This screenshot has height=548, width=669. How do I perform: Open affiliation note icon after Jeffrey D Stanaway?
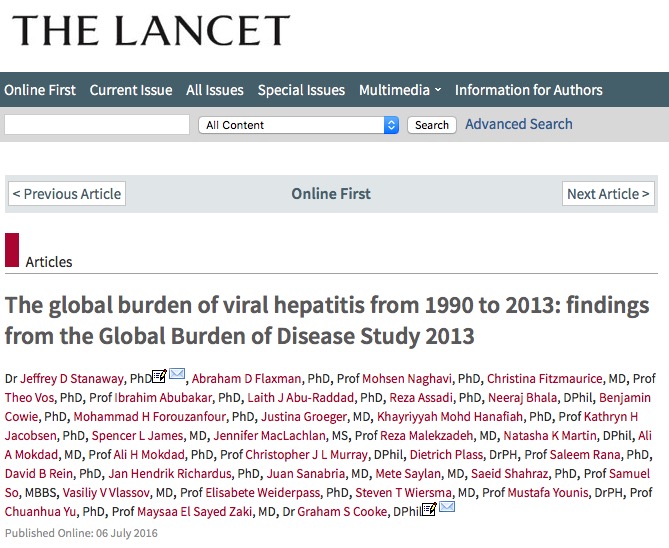coord(159,376)
